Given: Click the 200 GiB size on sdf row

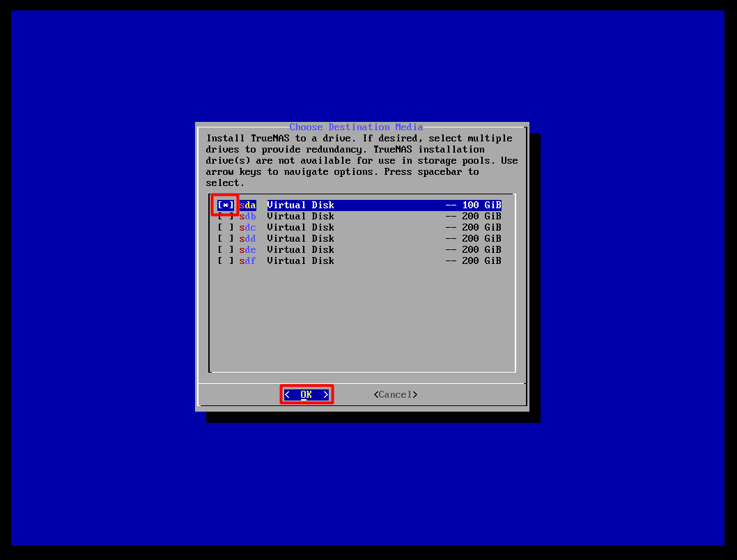Looking at the screenshot, I should click(481, 260).
